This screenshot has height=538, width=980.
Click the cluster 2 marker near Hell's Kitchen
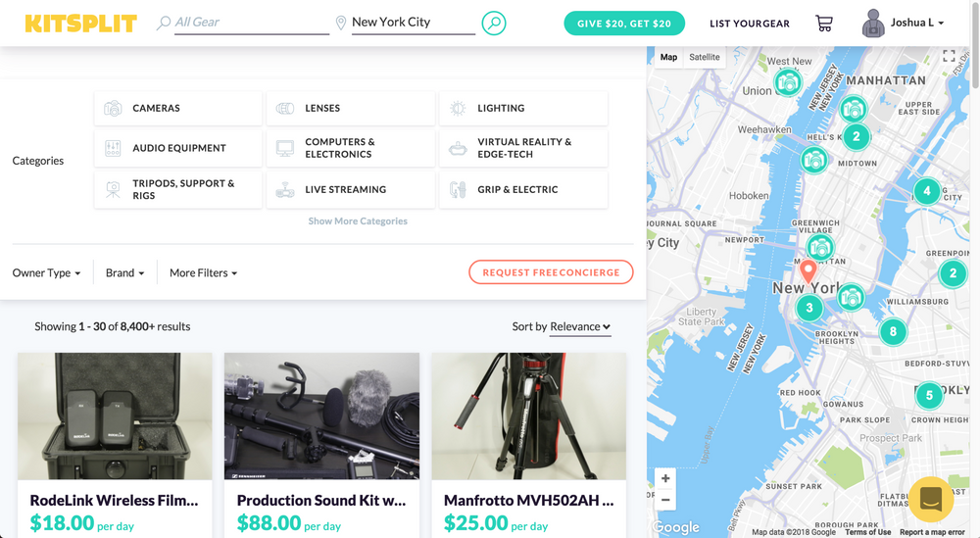coord(857,136)
